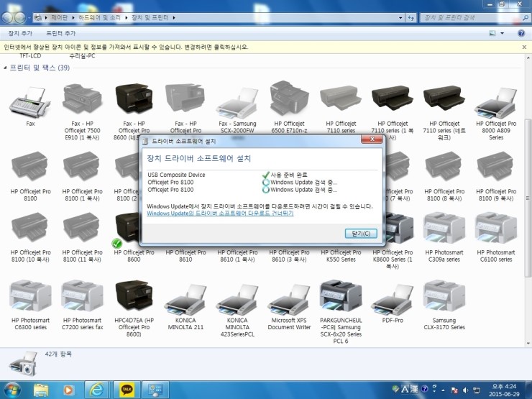The height and width of the screenshot is (399, 532).
Task: Click the yellow information bar message
Action: click(127, 47)
